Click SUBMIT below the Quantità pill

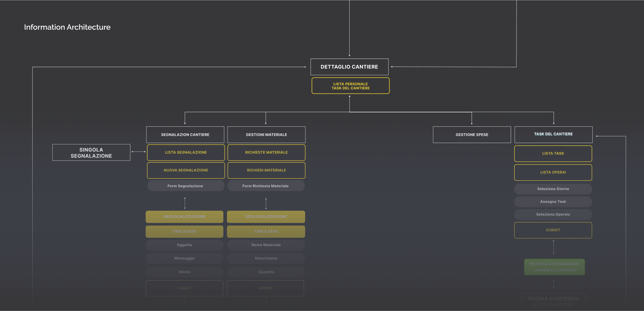click(265, 288)
